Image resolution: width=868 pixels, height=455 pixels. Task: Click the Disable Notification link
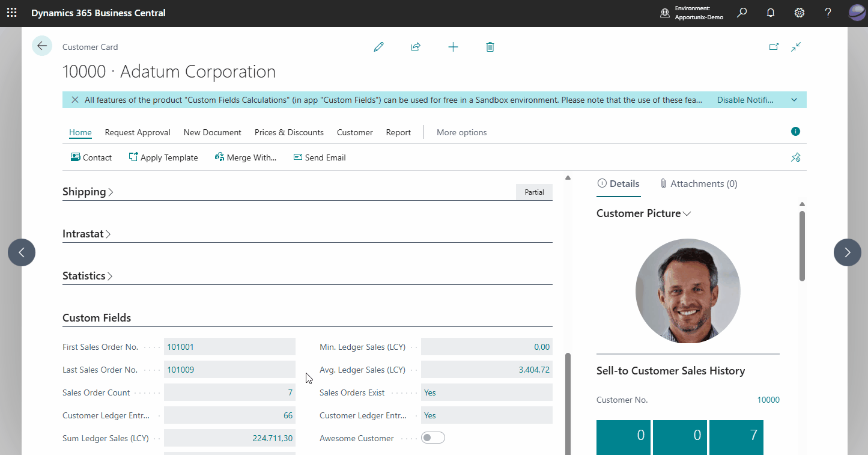[745, 100]
